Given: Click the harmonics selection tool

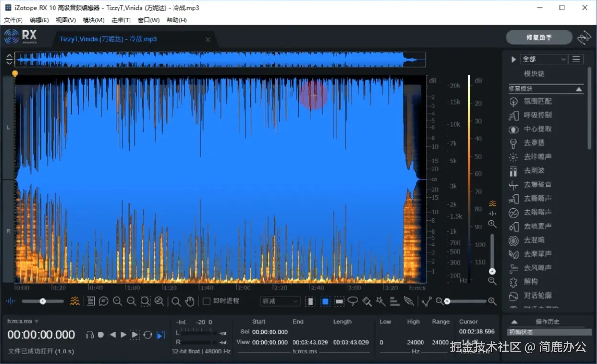Looking at the screenshot, I should click(394, 301).
